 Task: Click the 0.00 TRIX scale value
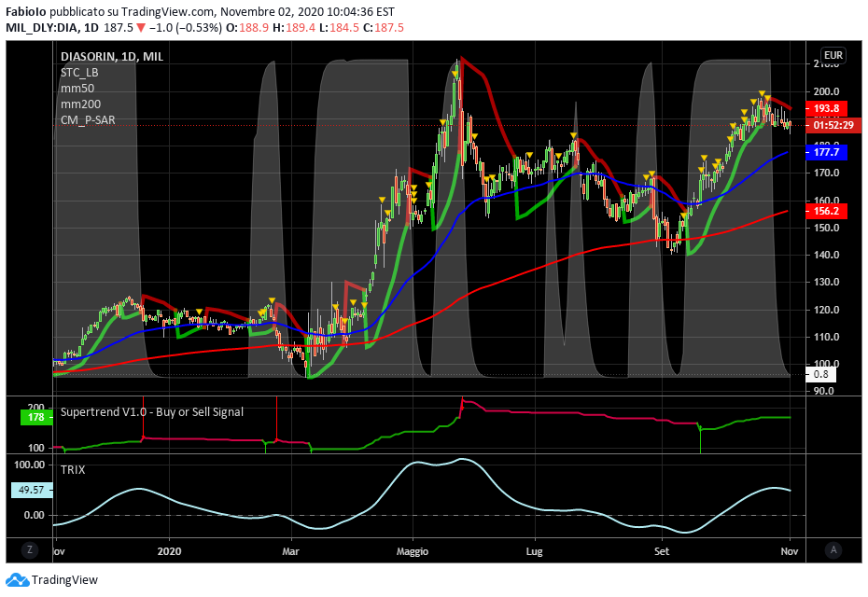35,515
